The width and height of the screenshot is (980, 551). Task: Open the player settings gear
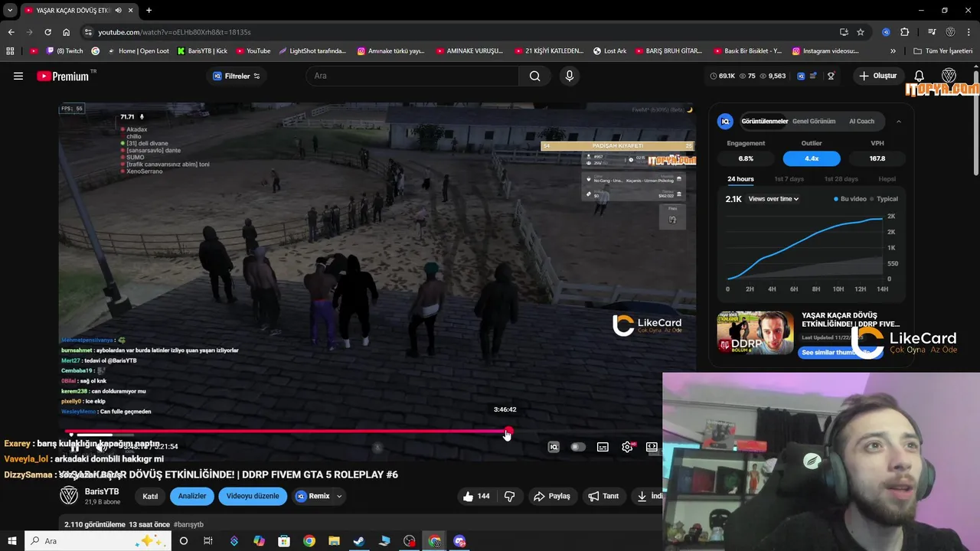[627, 447]
